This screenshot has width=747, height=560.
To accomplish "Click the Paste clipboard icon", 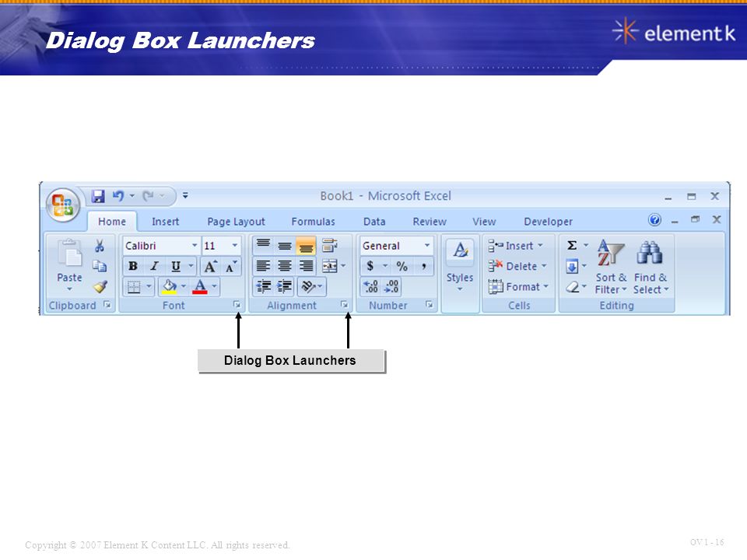I will click(x=69, y=252).
